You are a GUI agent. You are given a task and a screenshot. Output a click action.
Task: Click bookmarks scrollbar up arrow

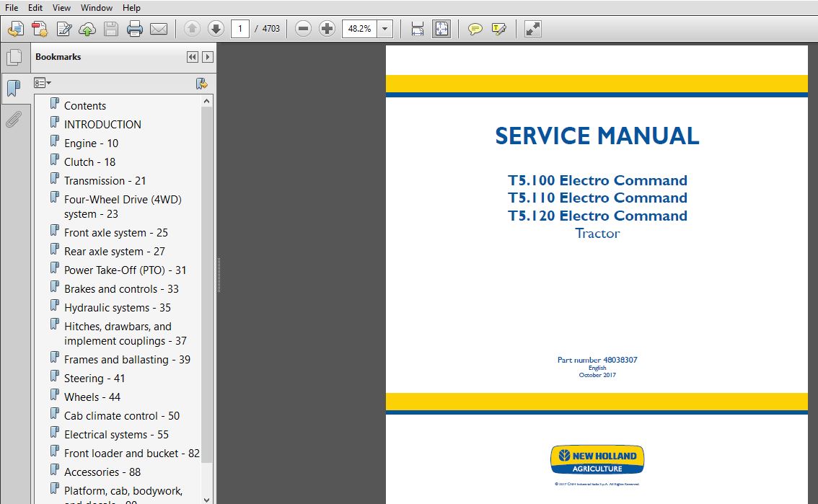pos(206,101)
